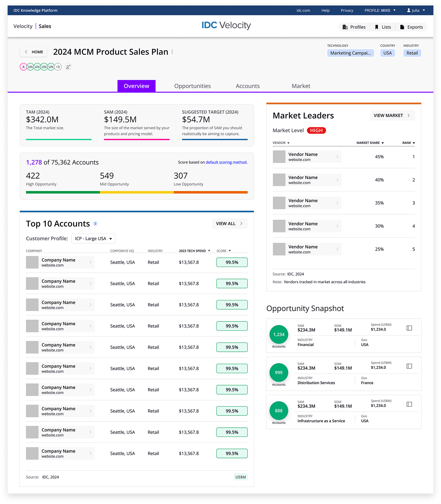Open the Exports page
The height and width of the screenshot is (504, 441).
click(411, 27)
